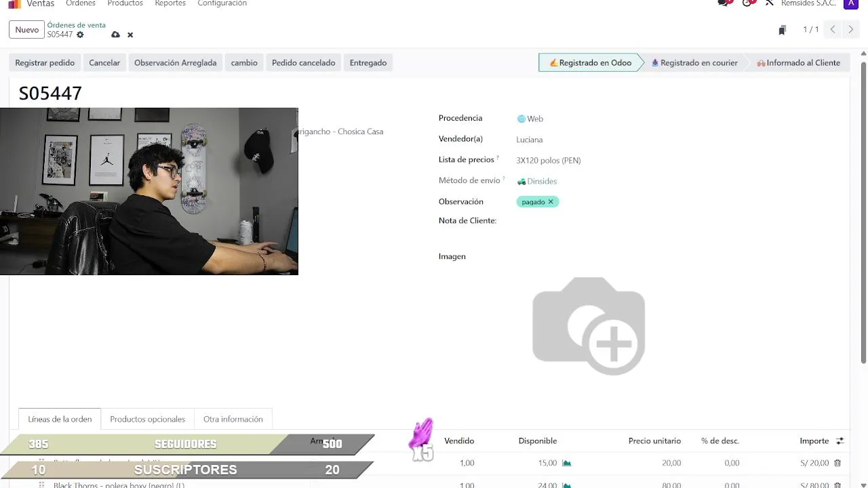Click the Importe column header

(814, 441)
